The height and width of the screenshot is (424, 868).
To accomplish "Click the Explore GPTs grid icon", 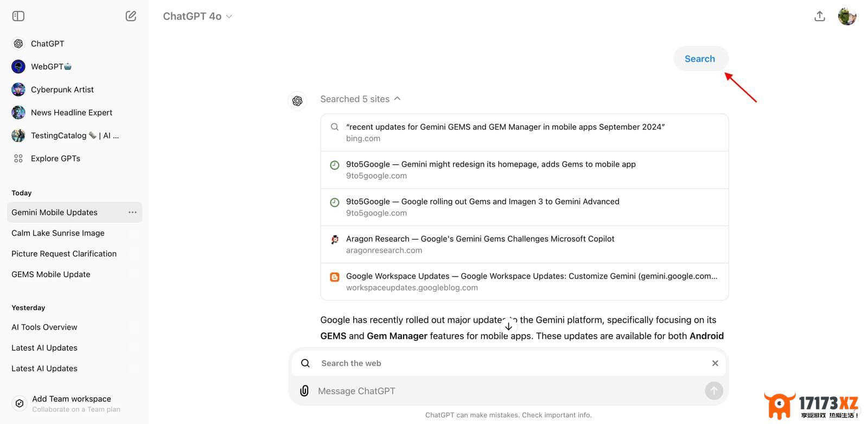I will [18, 158].
